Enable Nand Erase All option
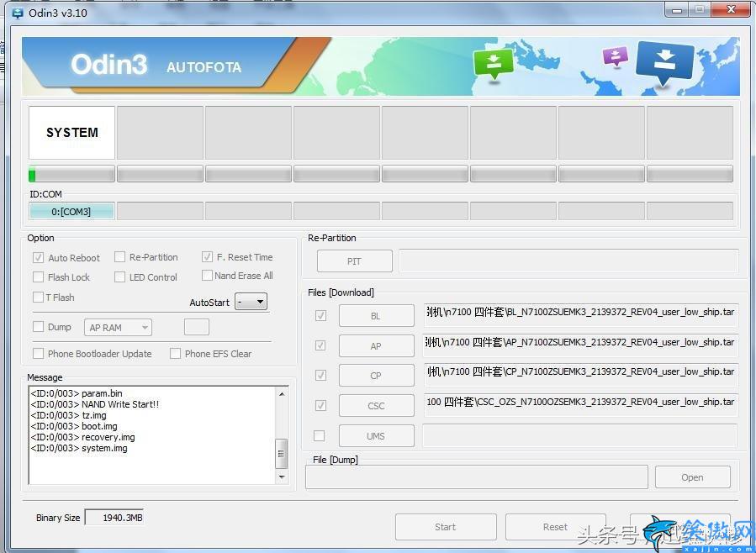 pos(208,276)
